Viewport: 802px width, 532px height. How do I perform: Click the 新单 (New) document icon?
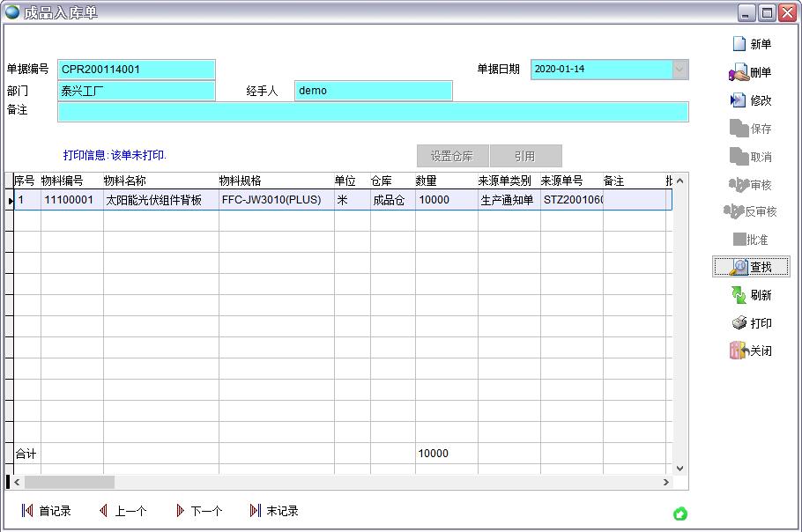coord(739,44)
